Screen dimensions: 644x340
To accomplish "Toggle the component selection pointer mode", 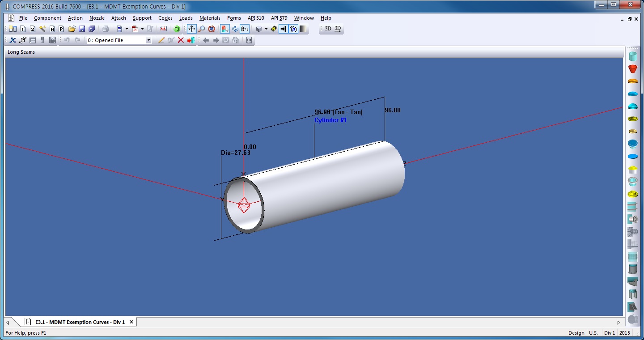I will pos(225,29).
